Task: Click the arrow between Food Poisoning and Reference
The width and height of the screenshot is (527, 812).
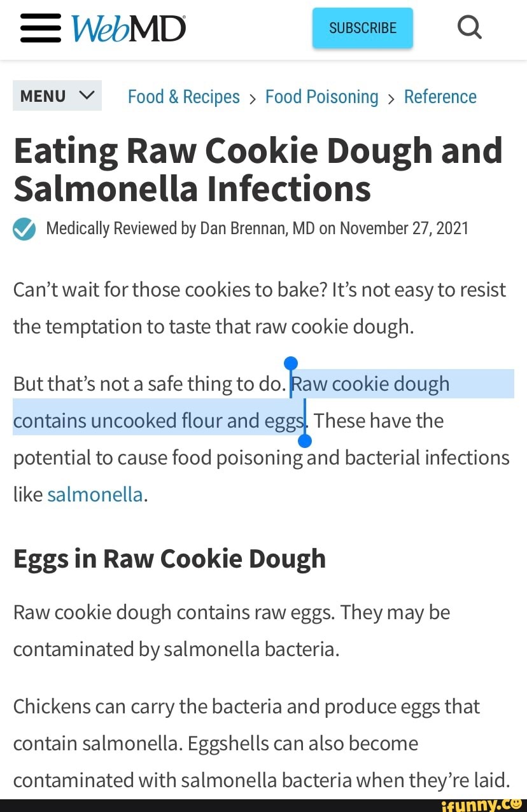Action: coord(391,98)
